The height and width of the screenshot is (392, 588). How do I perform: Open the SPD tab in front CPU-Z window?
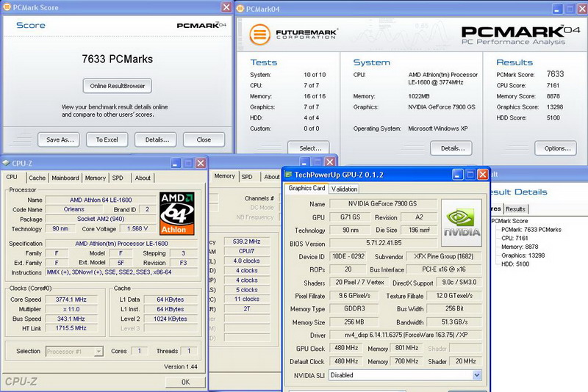point(118,178)
